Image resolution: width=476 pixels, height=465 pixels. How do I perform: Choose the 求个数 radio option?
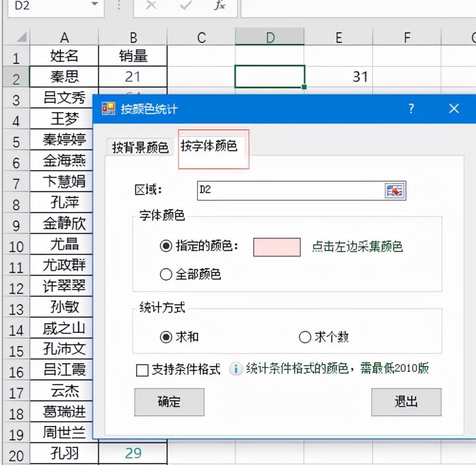click(x=305, y=337)
